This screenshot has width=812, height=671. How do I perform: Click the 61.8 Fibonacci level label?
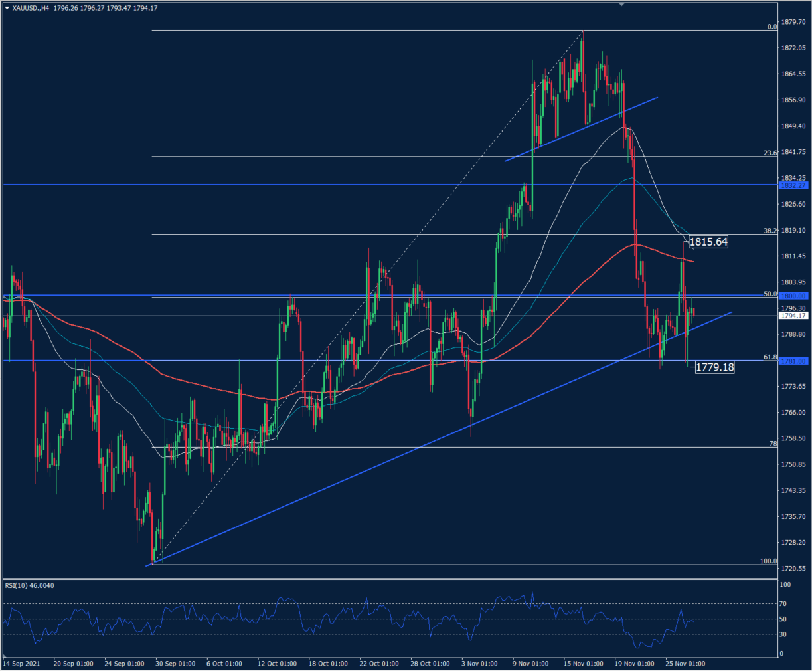pyautogui.click(x=770, y=357)
